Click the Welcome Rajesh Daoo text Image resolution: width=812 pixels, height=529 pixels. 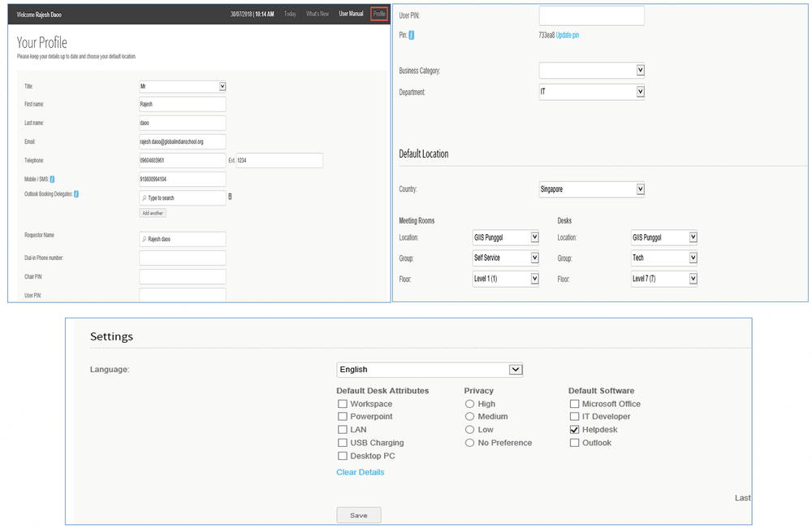(x=39, y=15)
